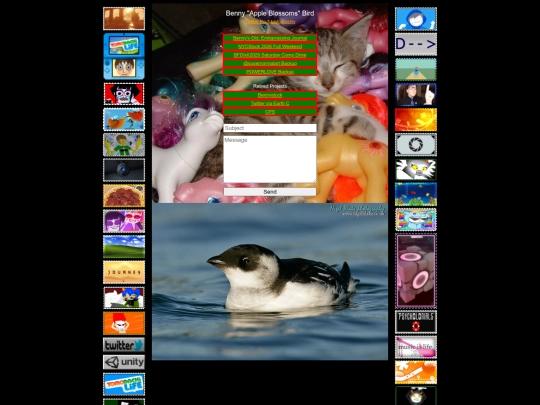
Task: Open the blue 3DS Tomodachi Life stamp
Action: tap(124, 56)
